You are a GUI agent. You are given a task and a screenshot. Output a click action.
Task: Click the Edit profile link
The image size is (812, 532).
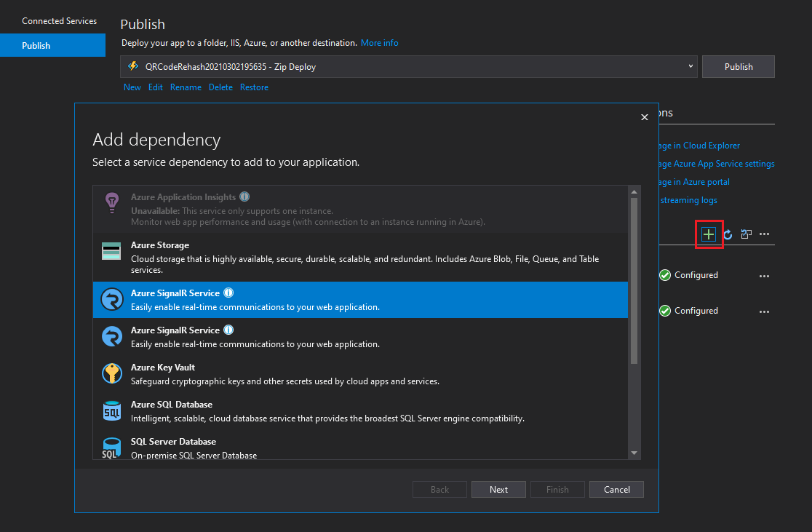coord(156,87)
